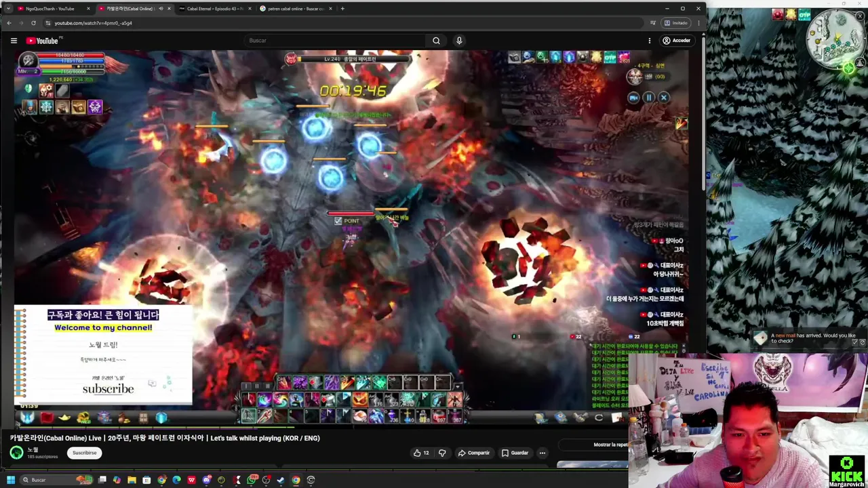Click the Suscribirse button
868x488 pixels.
tap(85, 453)
